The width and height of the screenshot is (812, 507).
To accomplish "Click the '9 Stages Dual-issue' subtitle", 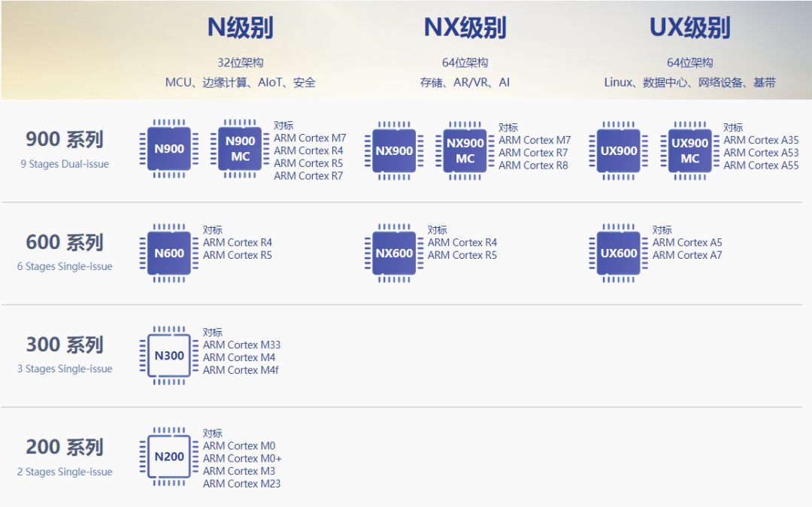I will (65, 164).
